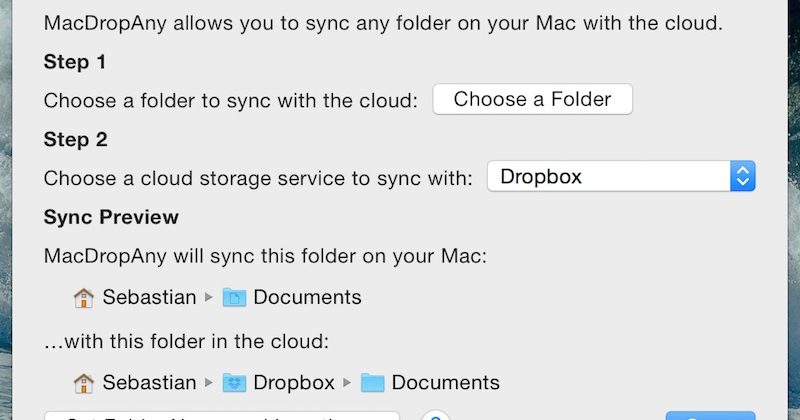Click the Documents folder icon in the cloud path
This screenshot has height=420, width=800.
pyautogui.click(x=372, y=382)
